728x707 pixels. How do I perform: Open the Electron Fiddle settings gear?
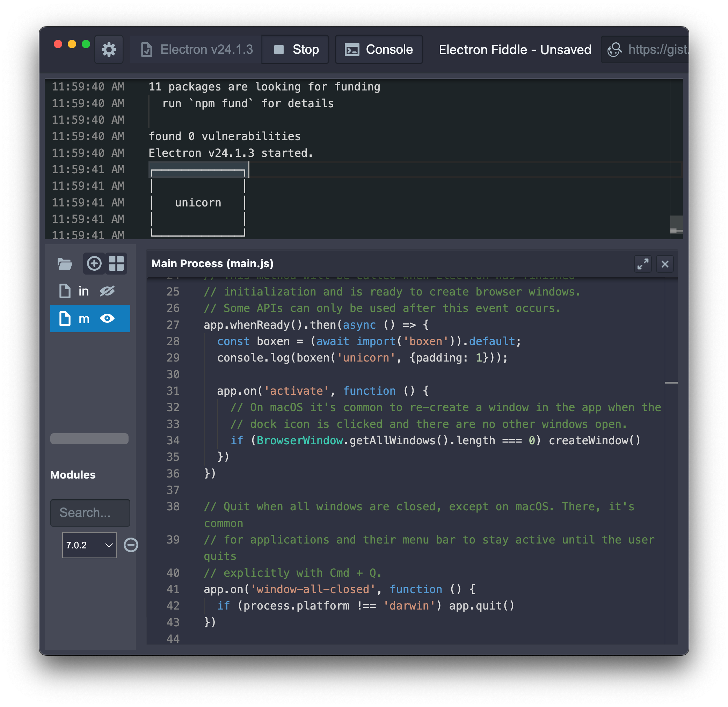tap(108, 49)
